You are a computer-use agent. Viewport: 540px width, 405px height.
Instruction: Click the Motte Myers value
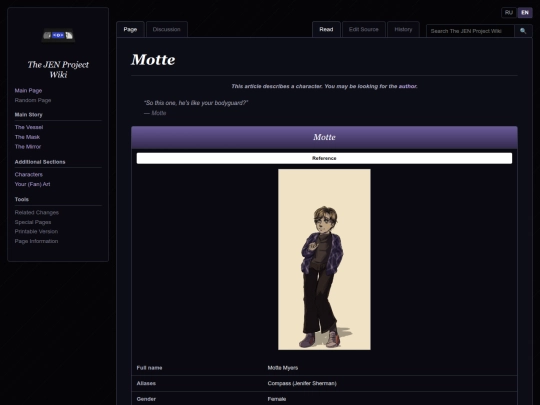(x=283, y=368)
